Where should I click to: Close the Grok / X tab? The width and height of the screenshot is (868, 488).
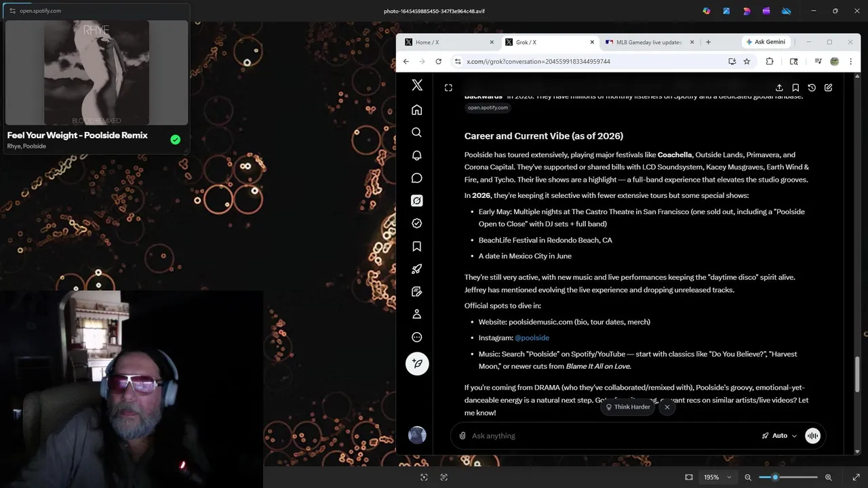click(x=592, y=42)
